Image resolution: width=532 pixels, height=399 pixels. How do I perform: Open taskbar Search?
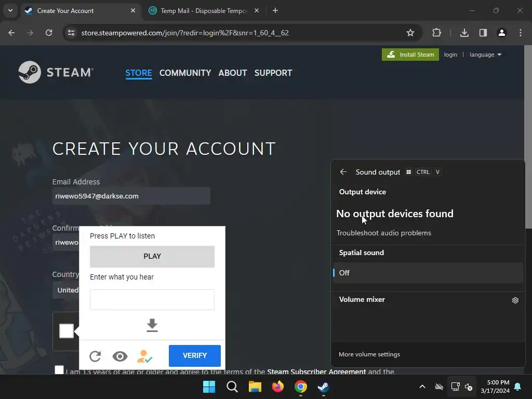[x=232, y=387]
